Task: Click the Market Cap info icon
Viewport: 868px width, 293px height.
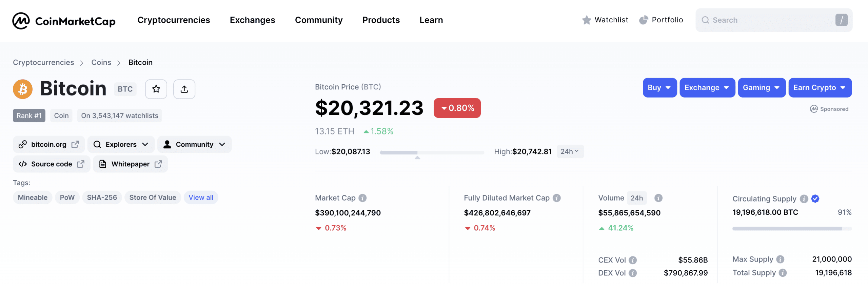Action: pyautogui.click(x=362, y=198)
